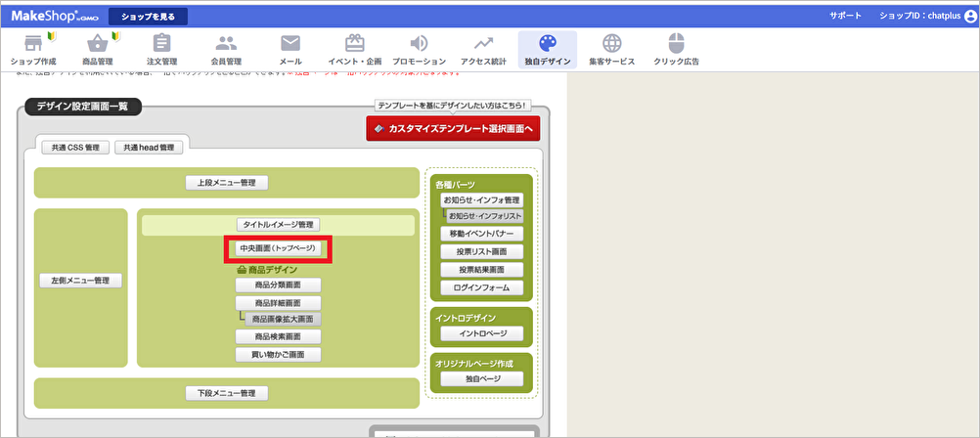The width and height of the screenshot is (980, 438).
Task: Switch to 共通CSS管理 tab
Action: coord(75,148)
